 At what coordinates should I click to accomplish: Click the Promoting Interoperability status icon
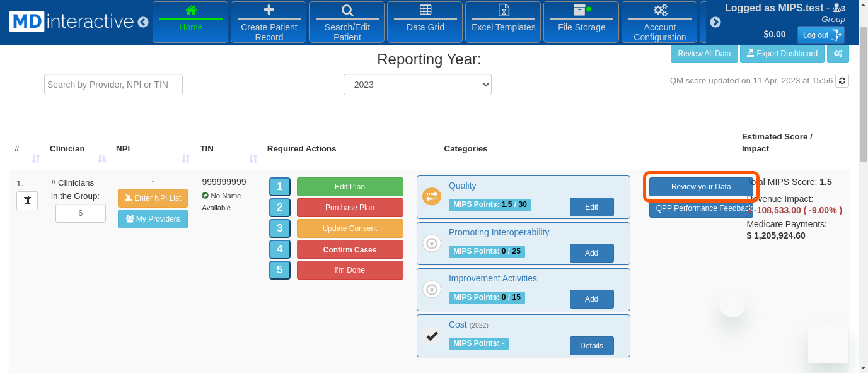(x=432, y=243)
